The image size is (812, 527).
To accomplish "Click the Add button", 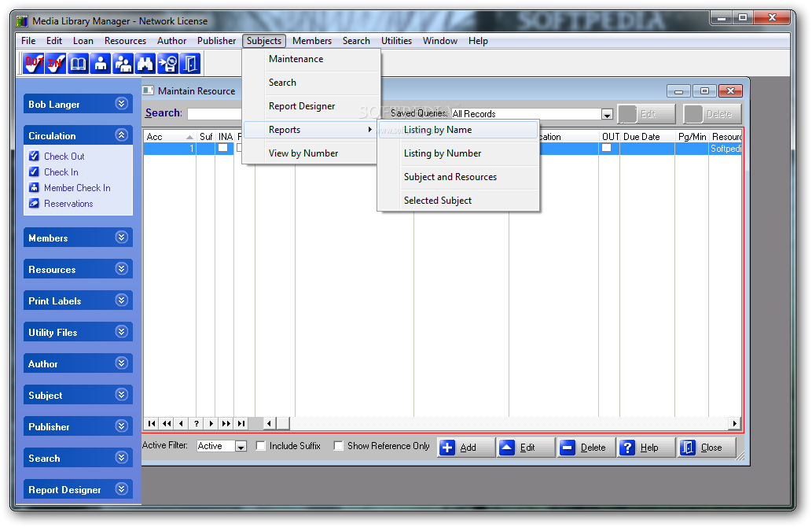I will click(466, 448).
